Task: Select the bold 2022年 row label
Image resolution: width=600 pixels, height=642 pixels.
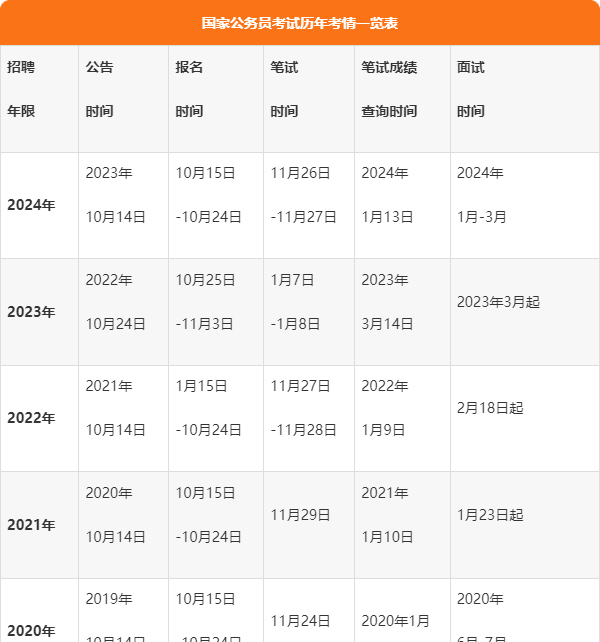Action: [31, 418]
